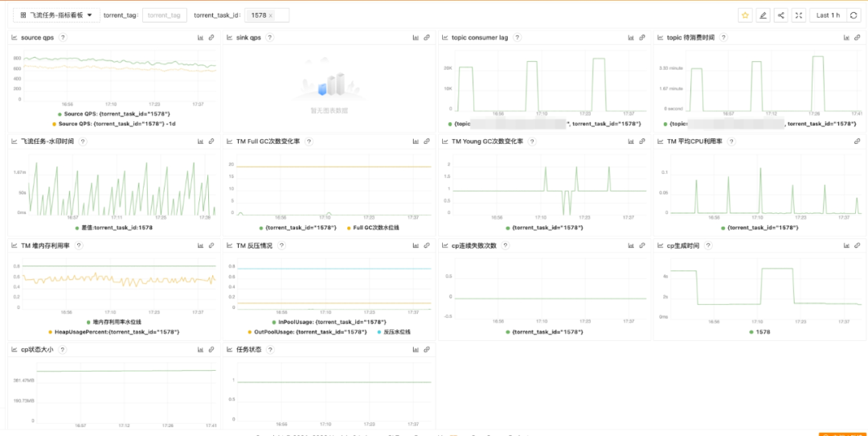Star this dashboard as favorite
The image size is (868, 436).
tap(745, 15)
